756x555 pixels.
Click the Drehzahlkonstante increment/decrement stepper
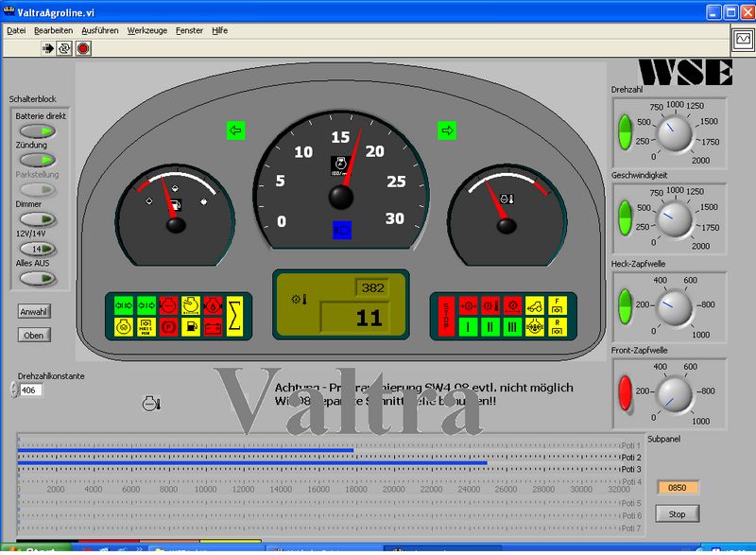(14, 390)
